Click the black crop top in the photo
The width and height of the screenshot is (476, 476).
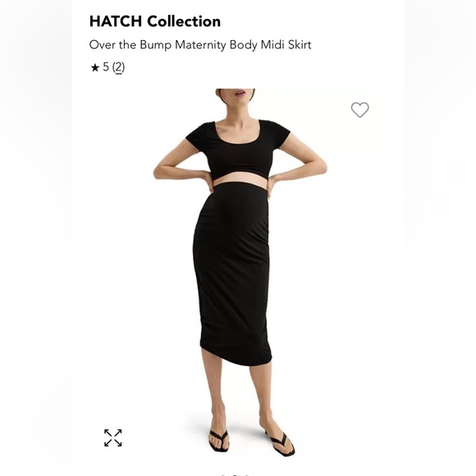pos(238,150)
